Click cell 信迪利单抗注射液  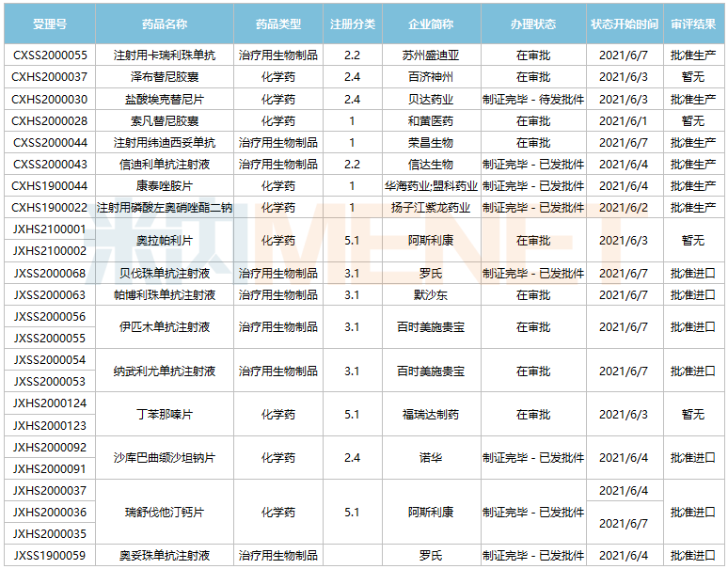tap(165, 165)
